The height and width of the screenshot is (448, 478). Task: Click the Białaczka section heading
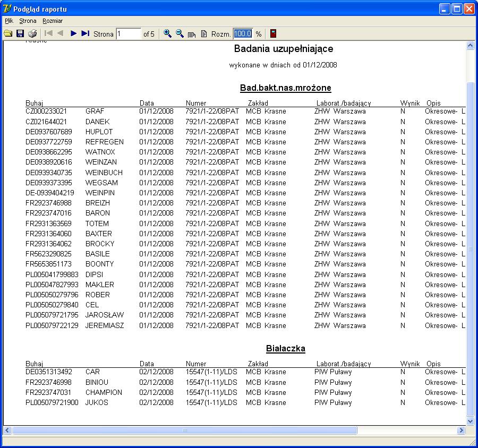(x=286, y=348)
